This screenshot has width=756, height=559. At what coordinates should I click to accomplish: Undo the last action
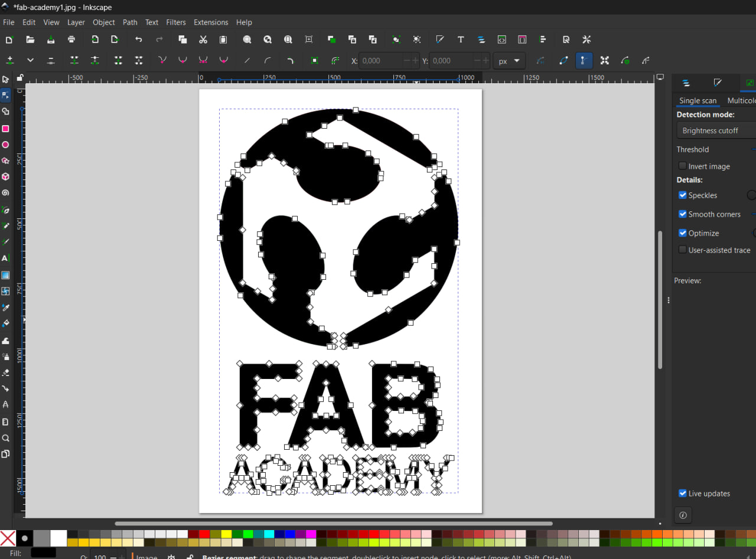[x=139, y=40]
